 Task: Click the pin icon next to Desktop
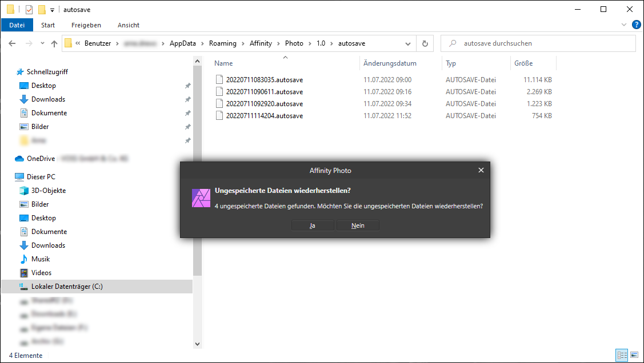187,86
